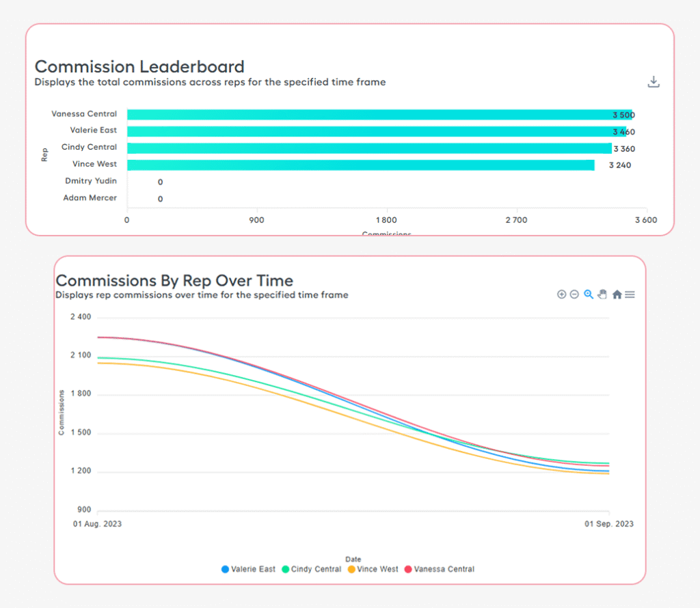
Task: Hide the Vince West line via legend
Action: [x=378, y=569]
